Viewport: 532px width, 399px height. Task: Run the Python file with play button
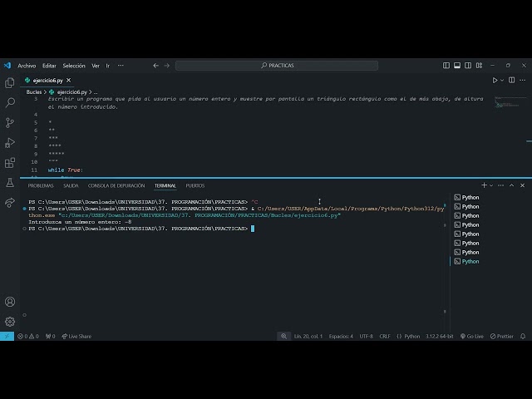coord(495,81)
